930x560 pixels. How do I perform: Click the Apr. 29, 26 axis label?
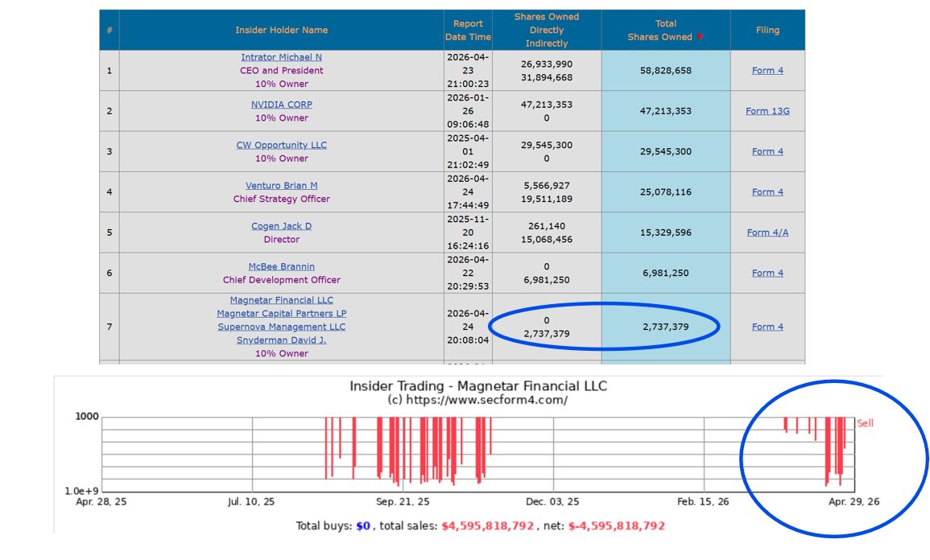[854, 502]
